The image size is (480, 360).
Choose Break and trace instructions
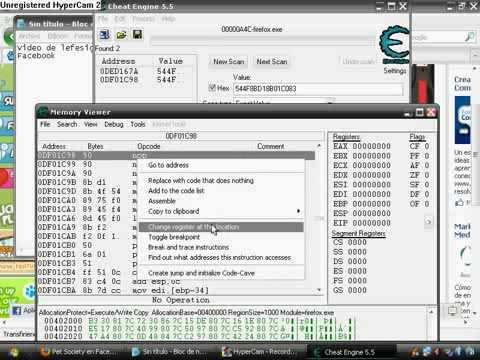coord(221,247)
